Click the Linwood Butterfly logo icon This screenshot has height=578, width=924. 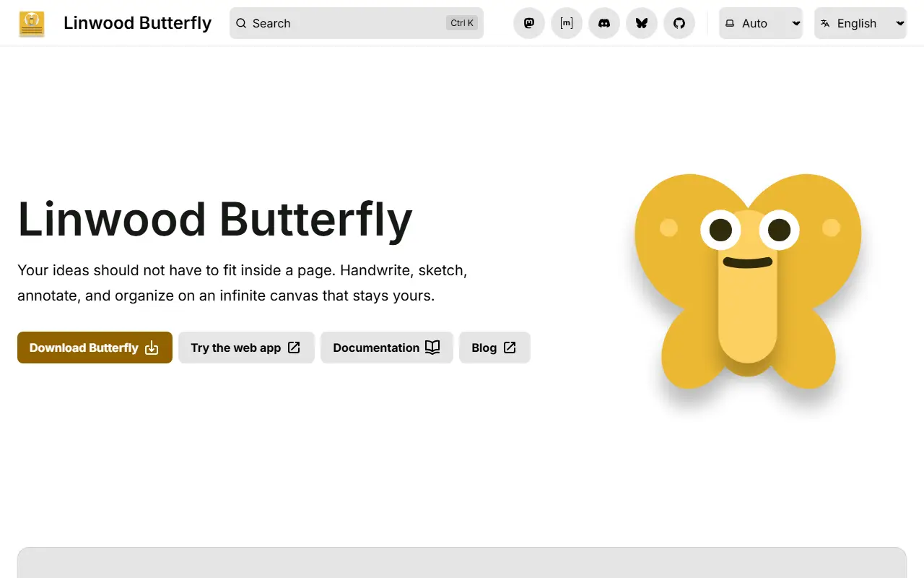pyautogui.click(x=32, y=23)
